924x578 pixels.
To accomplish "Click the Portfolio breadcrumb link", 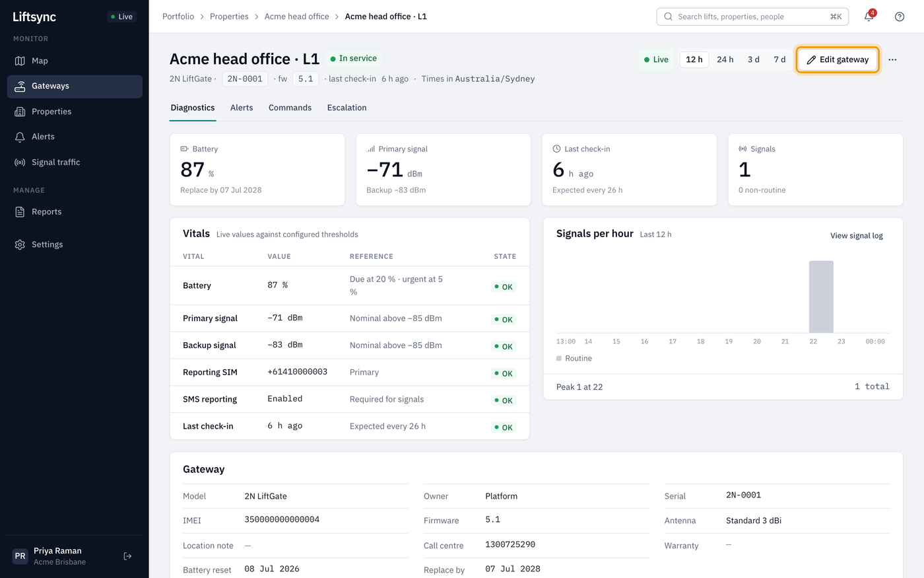I will (x=178, y=17).
